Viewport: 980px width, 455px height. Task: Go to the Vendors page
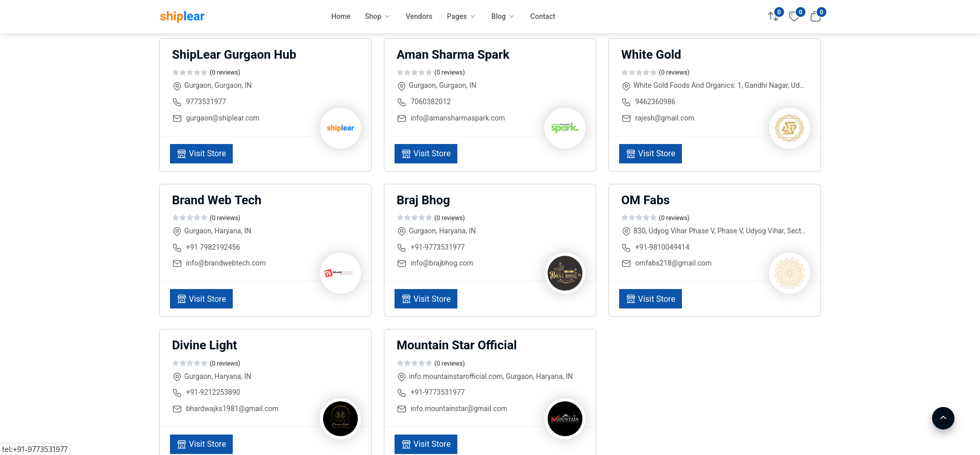(x=419, y=16)
